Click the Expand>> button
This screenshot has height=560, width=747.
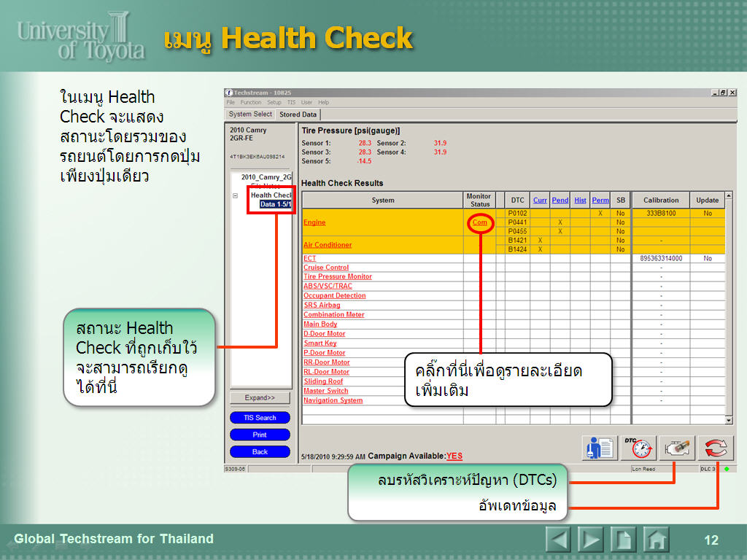pos(260,397)
